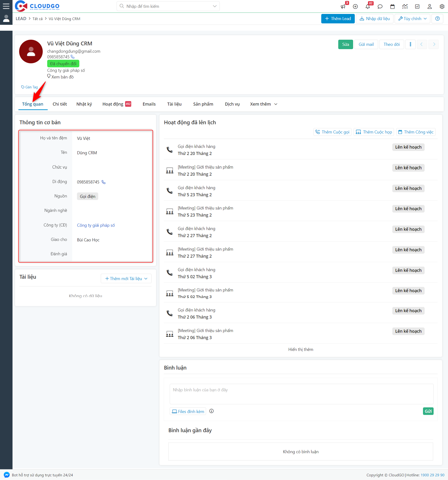
Task: Expand the Xem thêm tab menu
Action: (263, 104)
